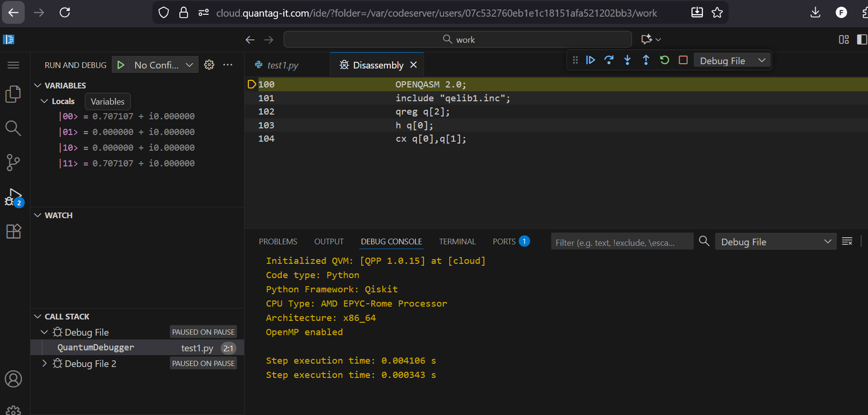Screen dimensions: 868x415
Task: Switch to the test1.py editor tab
Action: coord(283,65)
